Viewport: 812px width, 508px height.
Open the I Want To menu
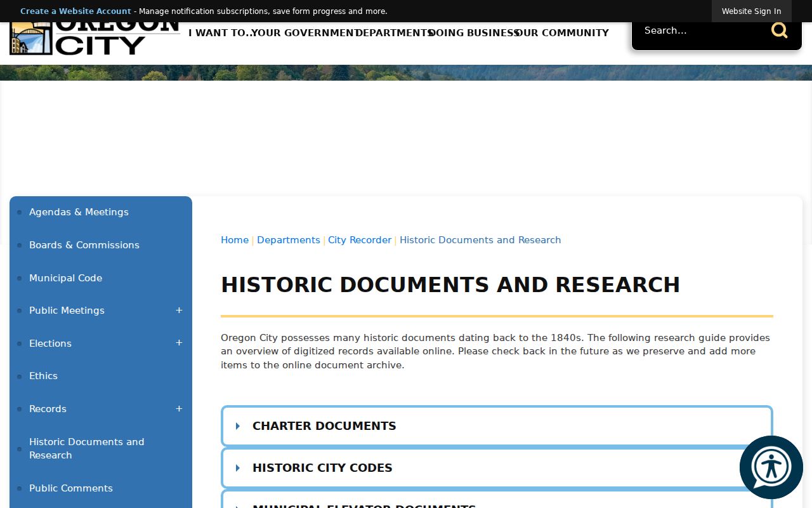click(219, 33)
